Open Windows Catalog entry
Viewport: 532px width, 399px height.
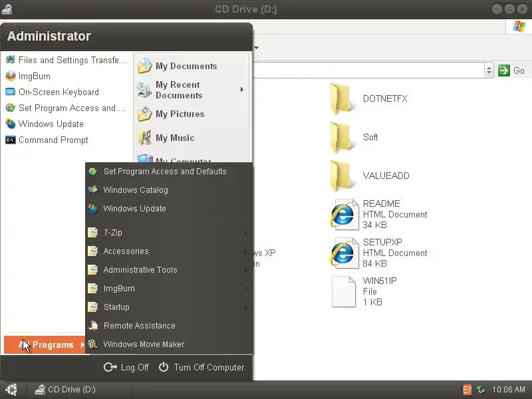[169, 190]
